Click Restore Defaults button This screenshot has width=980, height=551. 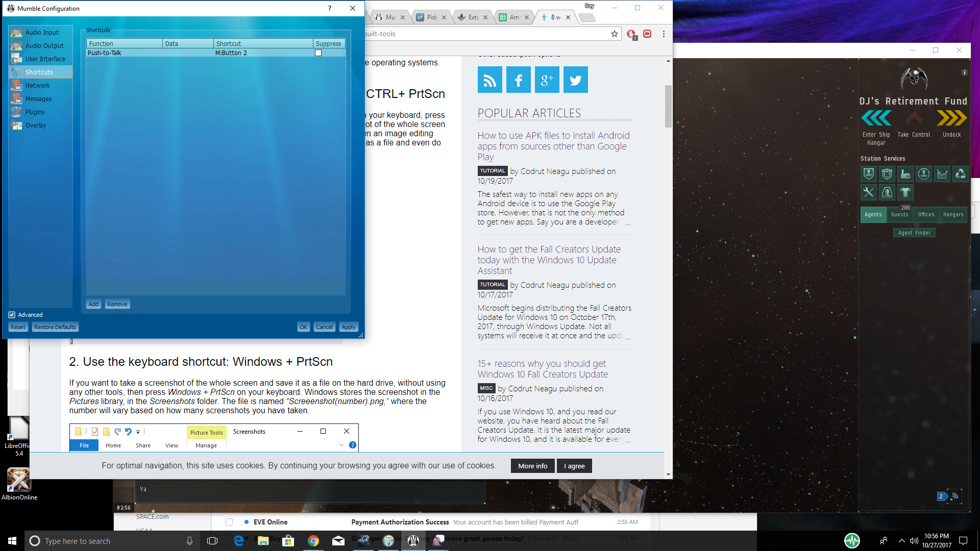tap(55, 327)
